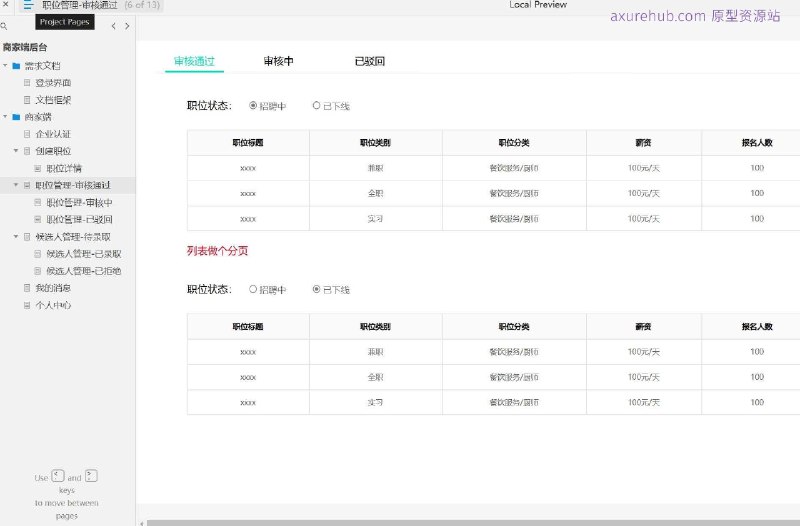Image resolution: width=800 pixels, height=526 pixels.
Task: Open the 个人中心 page
Action: tap(53, 305)
